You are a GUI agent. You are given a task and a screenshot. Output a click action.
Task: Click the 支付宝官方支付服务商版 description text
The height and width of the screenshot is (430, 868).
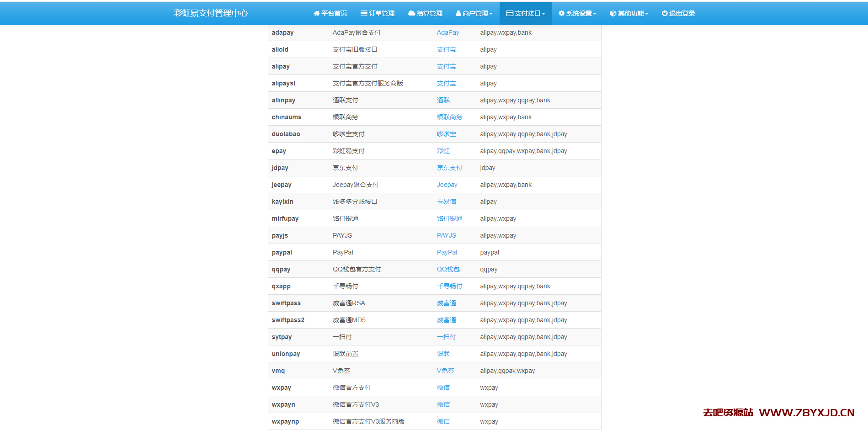tap(368, 83)
